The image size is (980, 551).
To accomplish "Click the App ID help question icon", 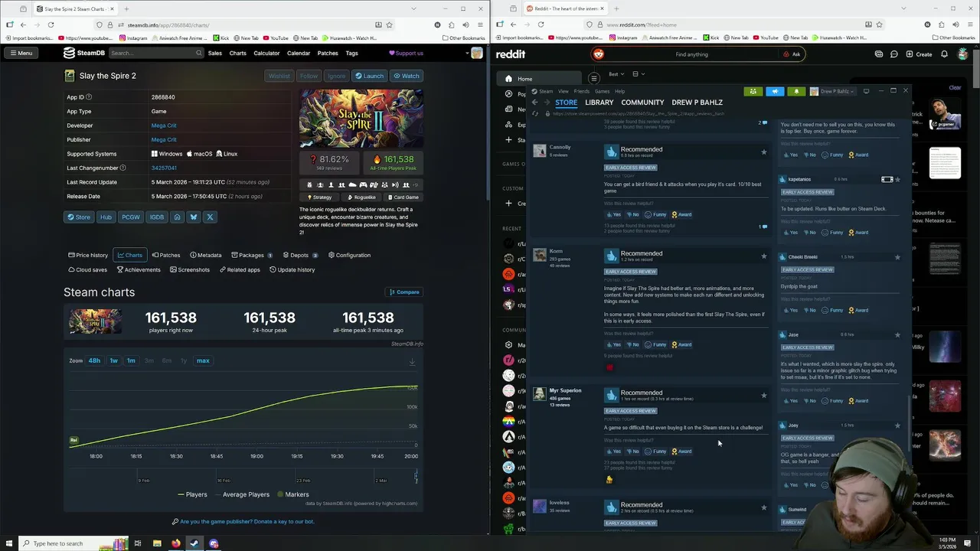I will [x=89, y=97].
